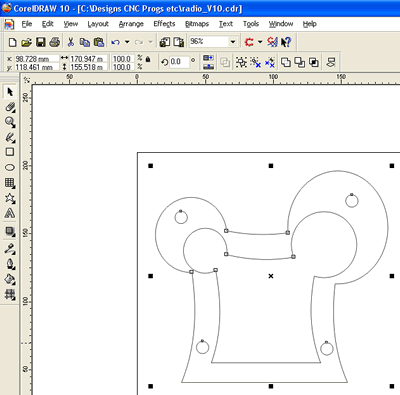Create a new document with New icon

12,42
